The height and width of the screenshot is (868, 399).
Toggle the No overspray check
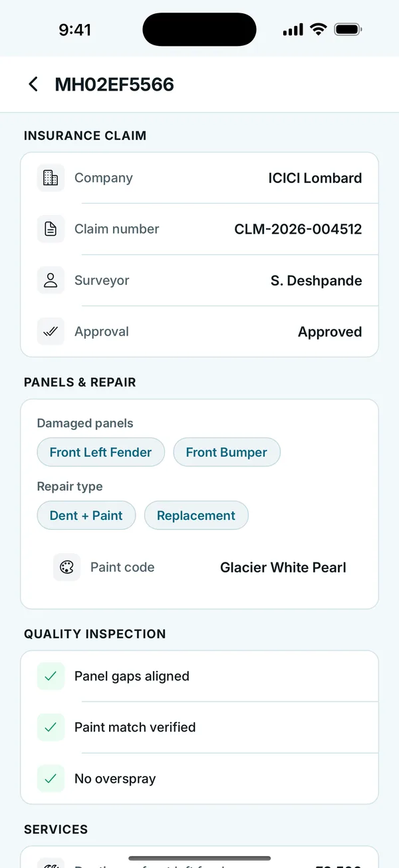click(x=51, y=779)
